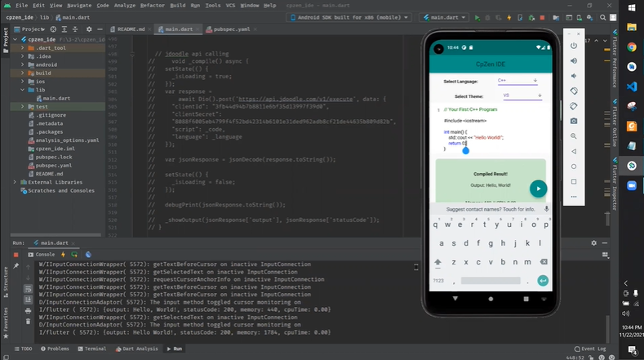Viewport: 644px width, 360px height.
Task: Open Flutter Inspector side tab
Action: pyautogui.click(x=615, y=184)
